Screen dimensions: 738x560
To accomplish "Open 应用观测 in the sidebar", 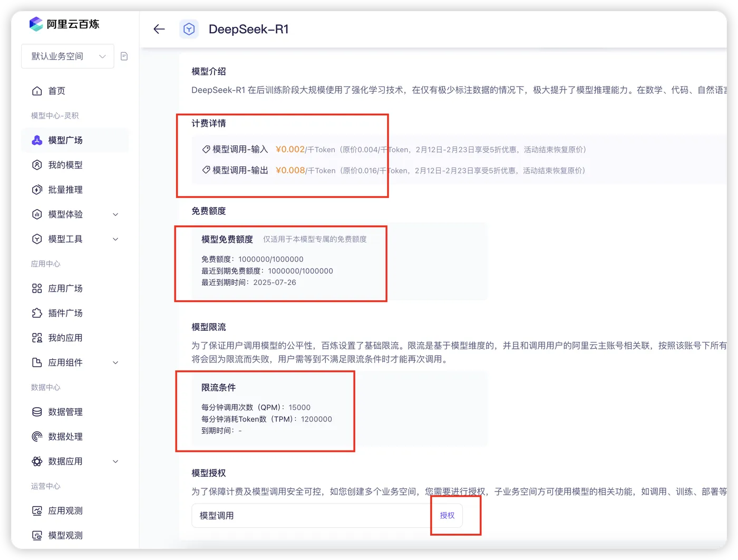I will (x=75, y=510).
